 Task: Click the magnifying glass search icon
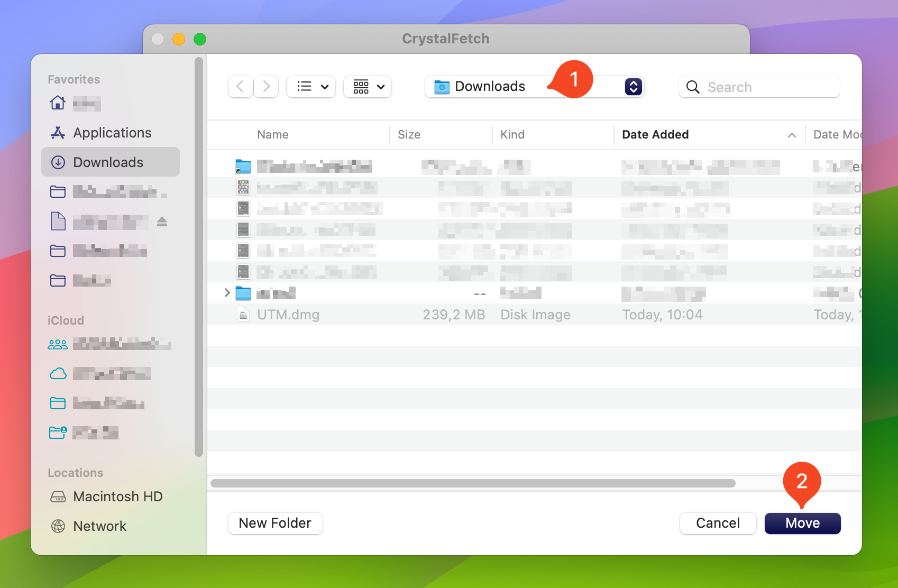pos(693,87)
